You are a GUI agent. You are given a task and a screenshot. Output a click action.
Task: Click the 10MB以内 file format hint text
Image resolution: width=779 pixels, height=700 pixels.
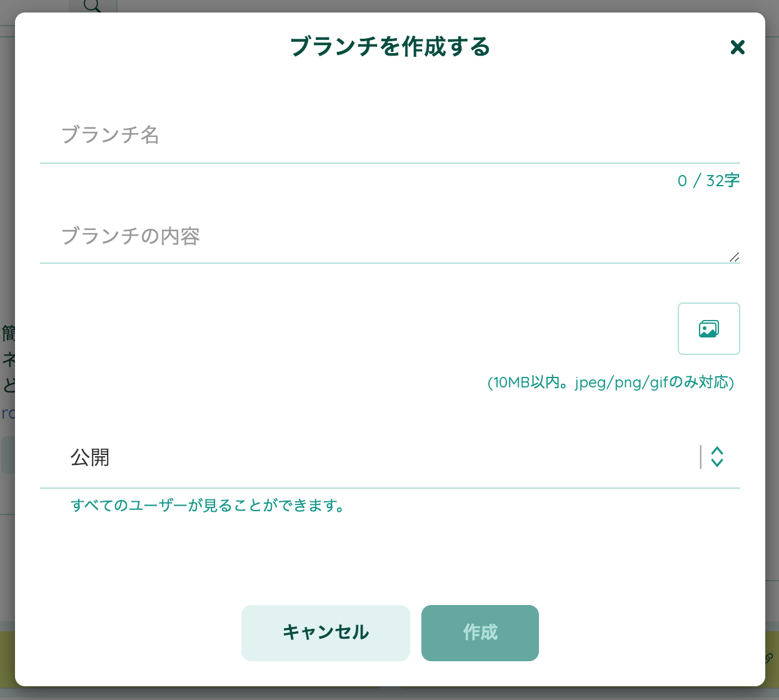click(610, 382)
